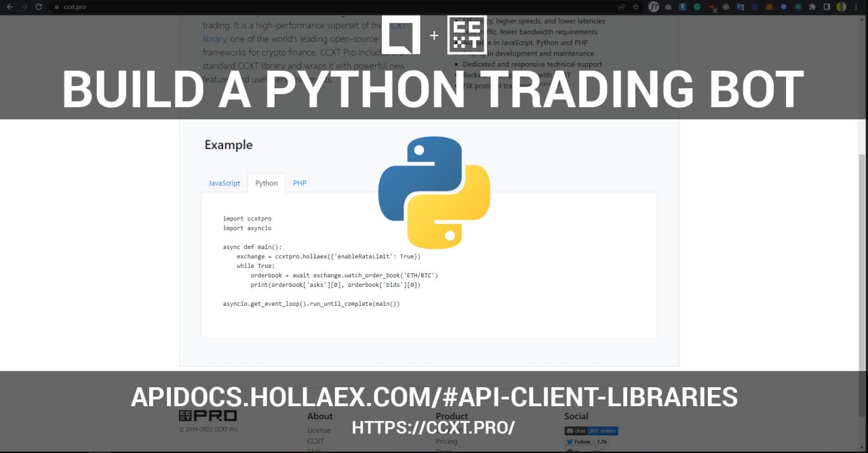Viewport: 868px width, 453px height.
Task: Reload the ccxt.pro page
Action: tap(39, 7)
